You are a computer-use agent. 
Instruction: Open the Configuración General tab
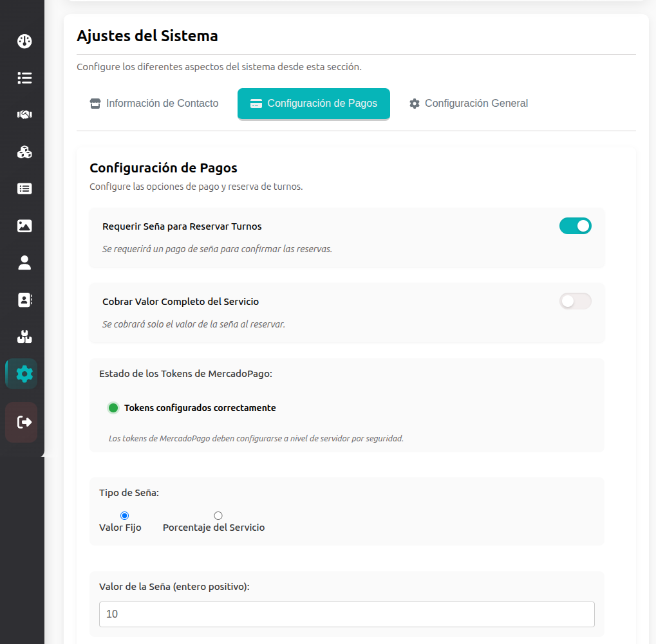pos(469,104)
